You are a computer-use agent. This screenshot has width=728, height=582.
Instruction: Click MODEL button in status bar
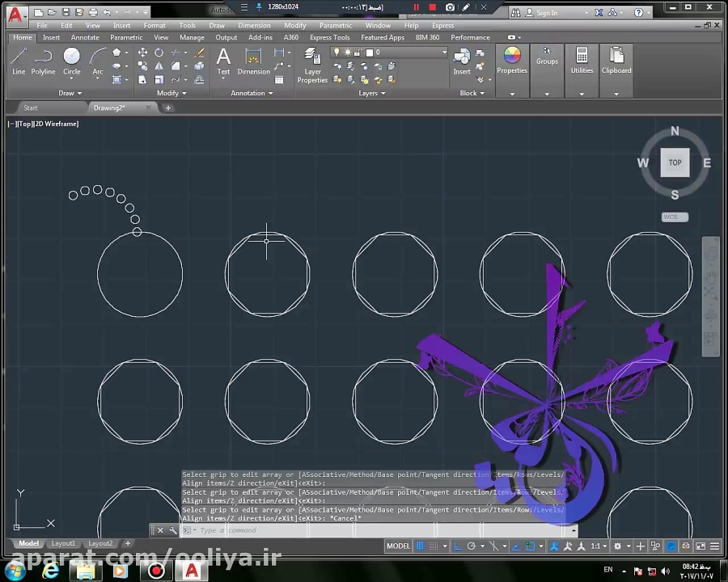[x=398, y=546]
